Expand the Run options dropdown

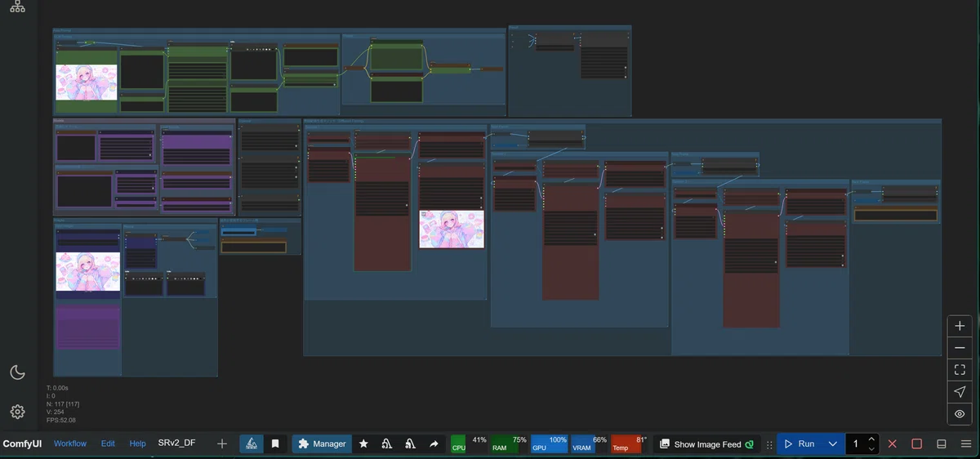click(x=832, y=443)
